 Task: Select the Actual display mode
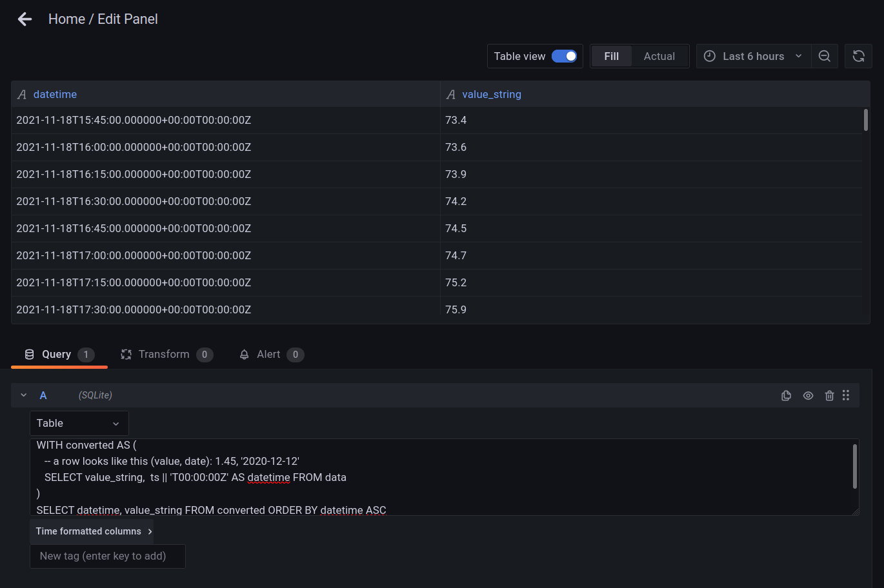[x=659, y=56]
